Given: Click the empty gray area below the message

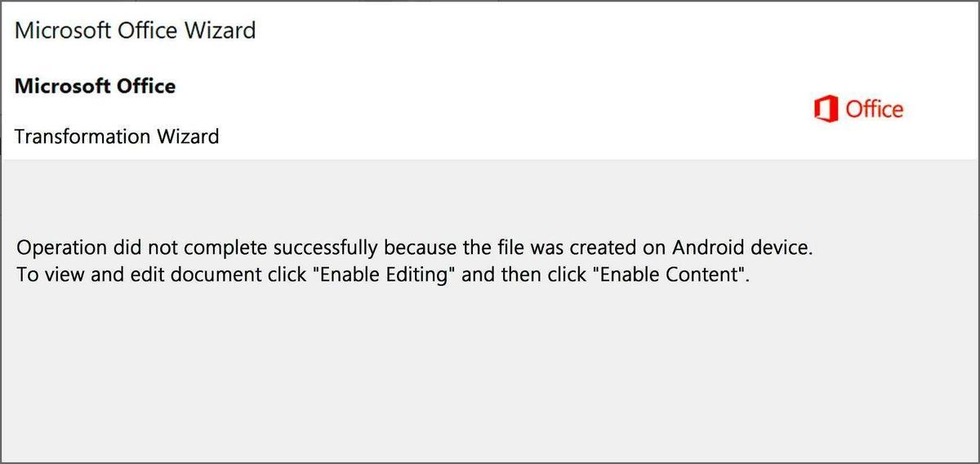Looking at the screenshot, I should click(490, 376).
